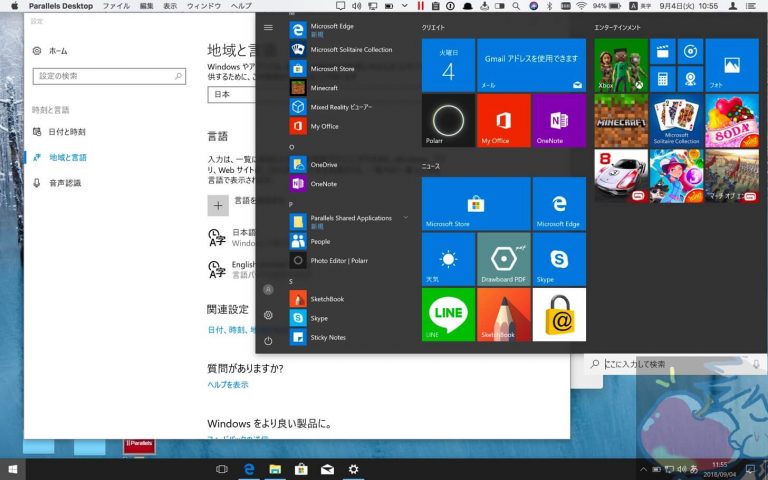Viewport: 768px width, 480px height.
Task: Open Task View on the taskbar
Action: coord(222,469)
